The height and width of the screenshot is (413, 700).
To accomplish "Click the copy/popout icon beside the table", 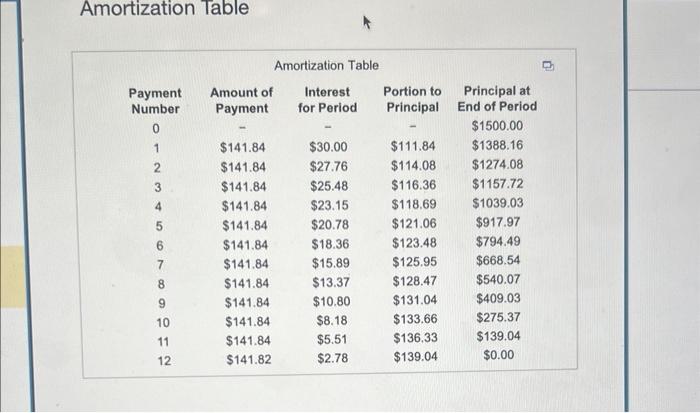I will click(x=548, y=66).
